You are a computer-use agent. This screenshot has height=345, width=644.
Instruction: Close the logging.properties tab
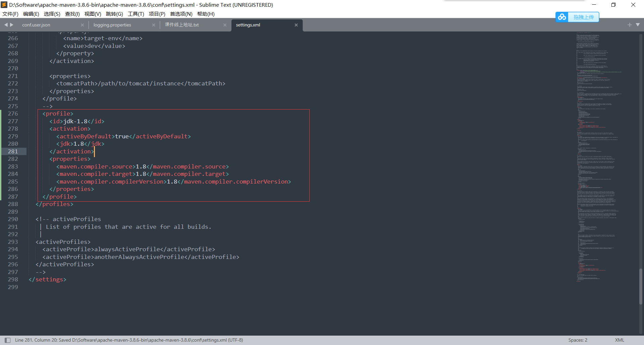pyautogui.click(x=154, y=25)
